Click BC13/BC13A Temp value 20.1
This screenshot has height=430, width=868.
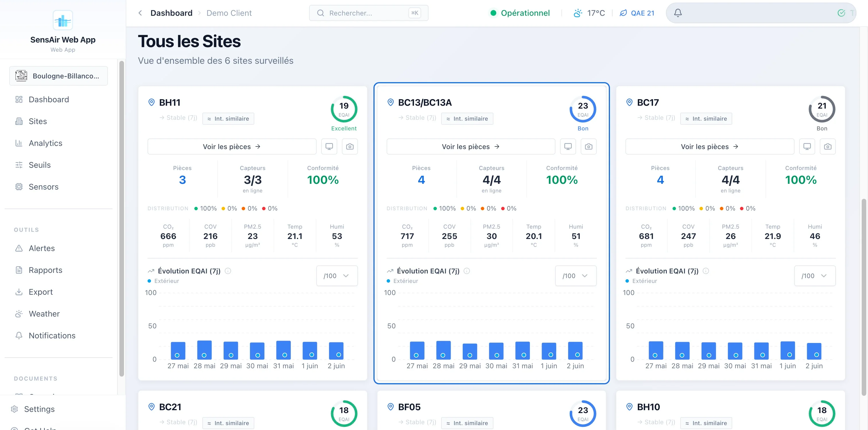click(533, 236)
